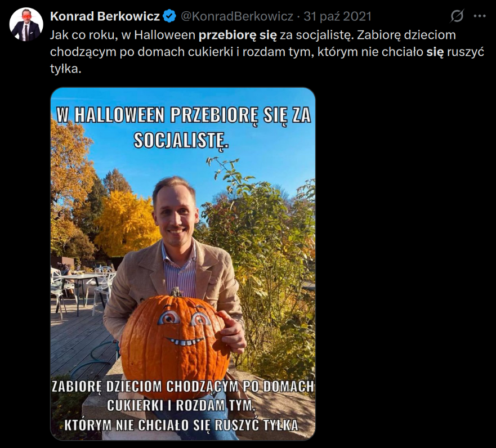The image size is (496, 448).
Task: Click the bold "się" before "ruszyć"
Action: (x=435, y=52)
